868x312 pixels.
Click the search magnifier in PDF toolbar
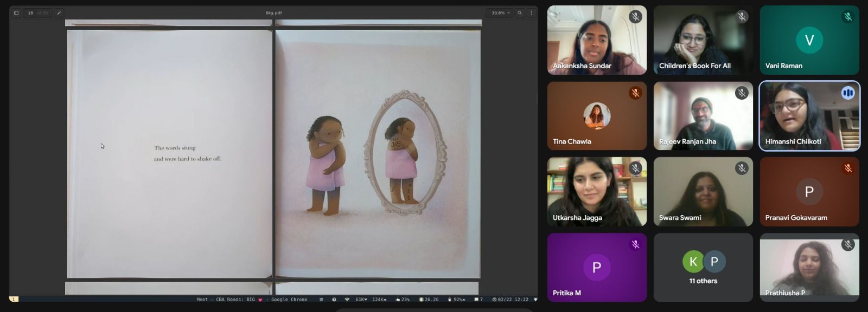pyautogui.click(x=520, y=13)
